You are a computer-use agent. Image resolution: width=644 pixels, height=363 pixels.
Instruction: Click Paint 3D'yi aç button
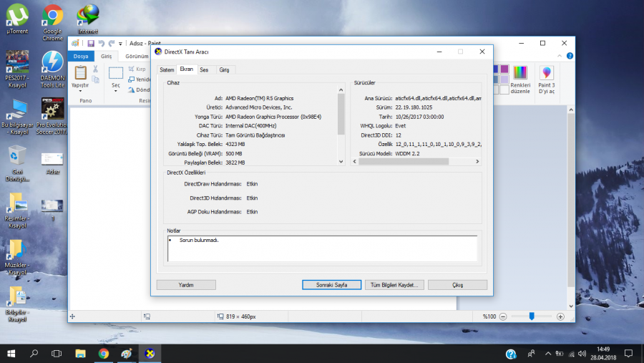(546, 79)
